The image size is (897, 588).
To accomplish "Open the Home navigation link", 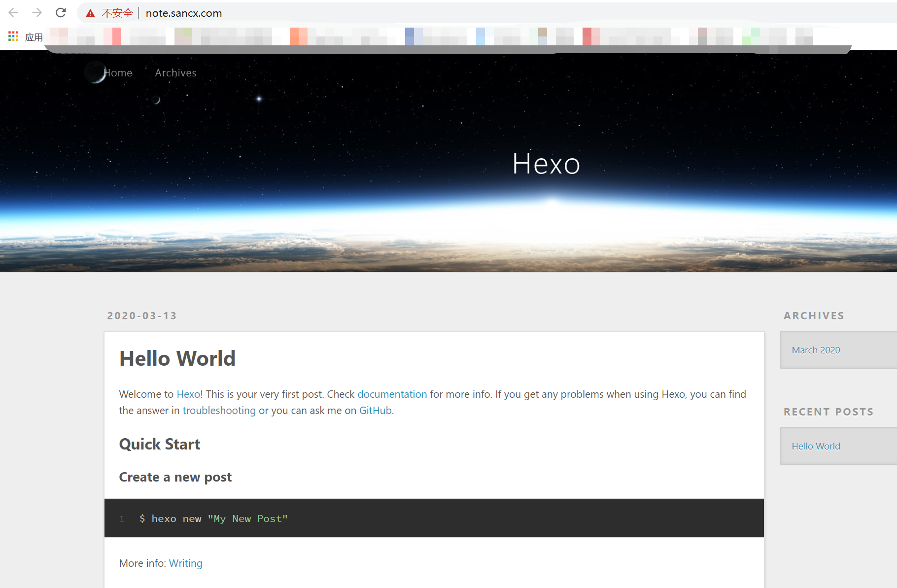I will pos(118,73).
